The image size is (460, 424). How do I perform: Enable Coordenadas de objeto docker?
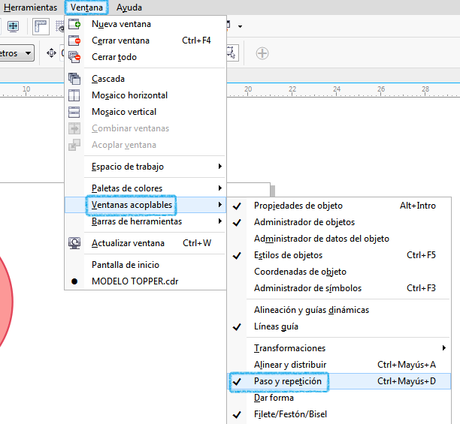point(339,272)
